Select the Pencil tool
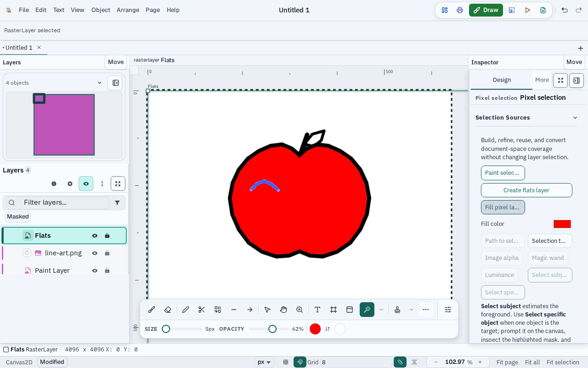 point(186,310)
